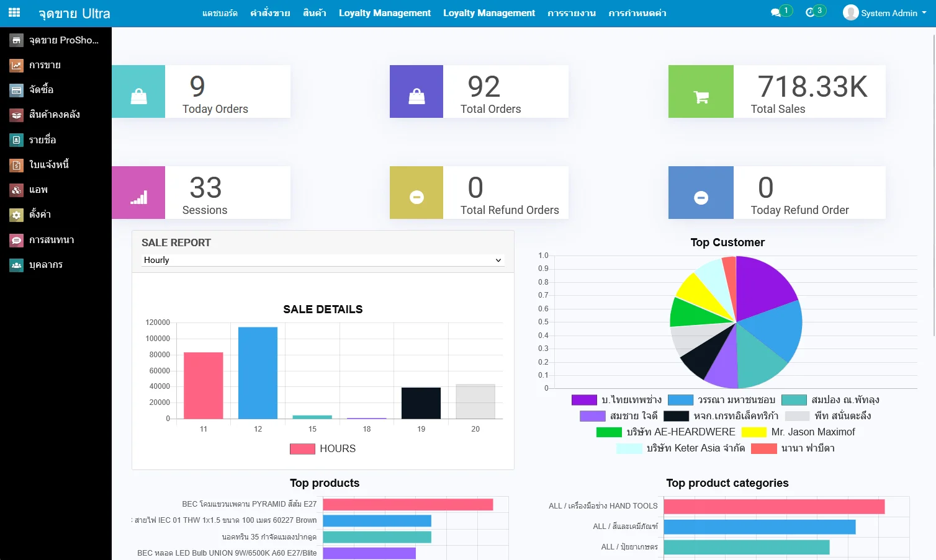The height and width of the screenshot is (560, 936).
Task: Click the การสนทนา chat sidebar icon
Action: pos(16,239)
